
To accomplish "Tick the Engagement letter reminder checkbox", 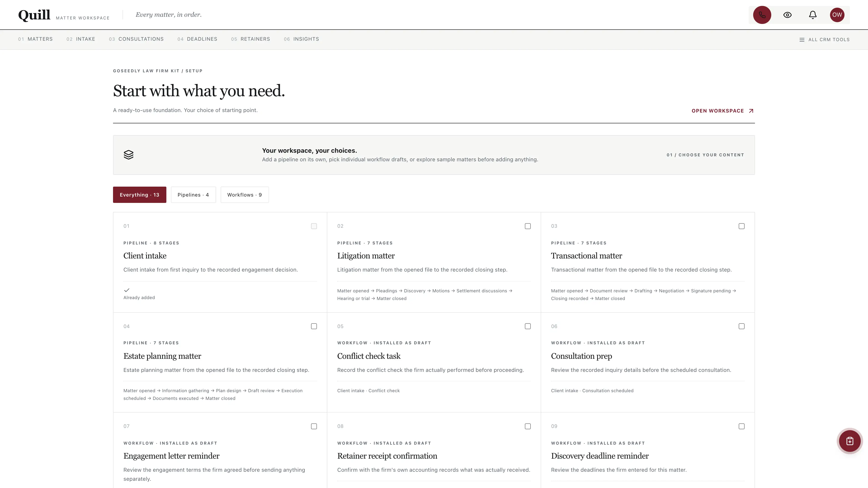I will coord(314,426).
